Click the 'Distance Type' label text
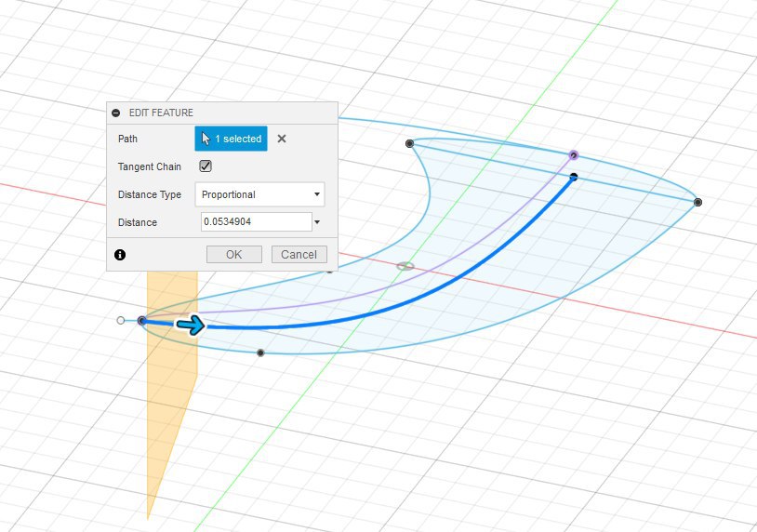 tap(150, 194)
